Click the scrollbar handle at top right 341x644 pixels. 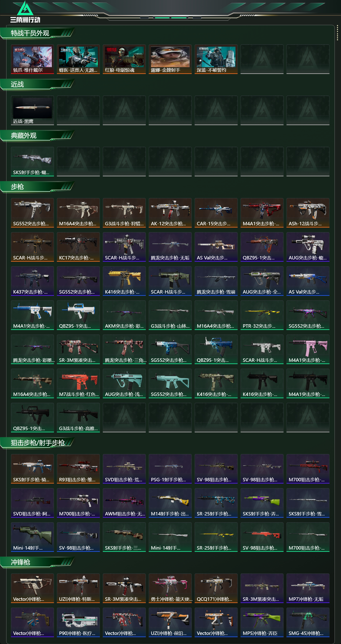click(x=338, y=33)
